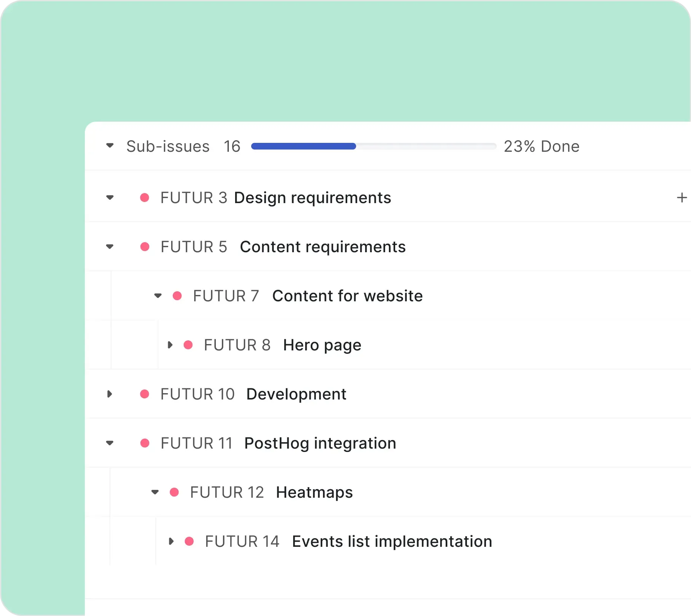Expand the Development issue

coord(109,394)
